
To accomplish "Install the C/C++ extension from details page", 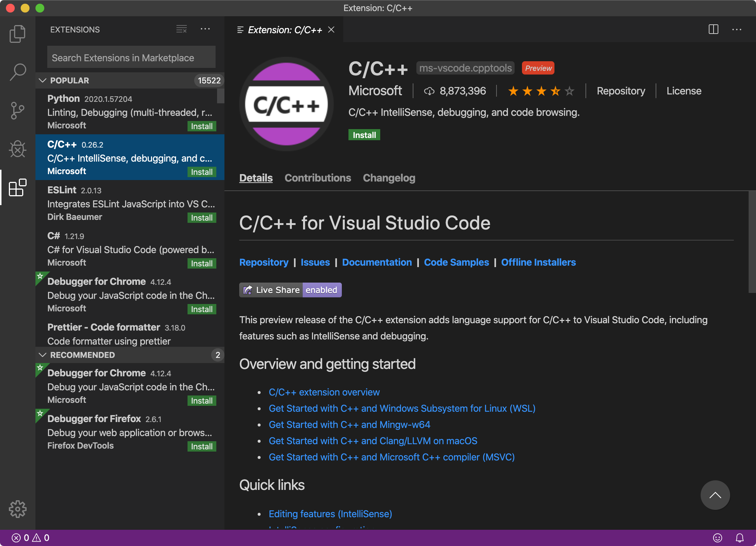I will 364,135.
